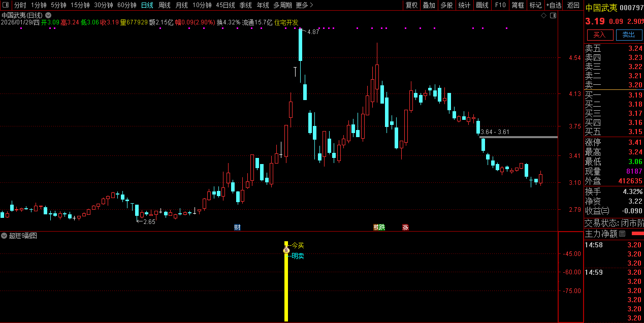
Task: Open the 多周期 multi-period view
Action: point(282,5)
